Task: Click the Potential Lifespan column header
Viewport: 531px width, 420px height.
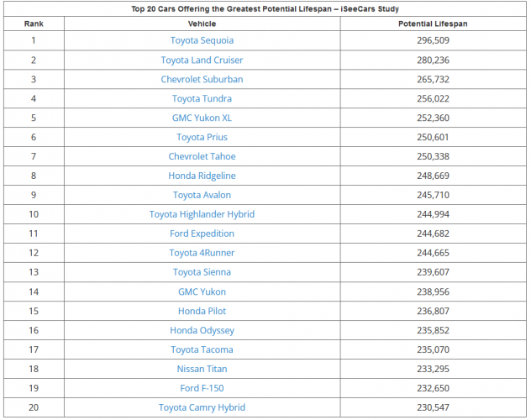Action: click(433, 24)
